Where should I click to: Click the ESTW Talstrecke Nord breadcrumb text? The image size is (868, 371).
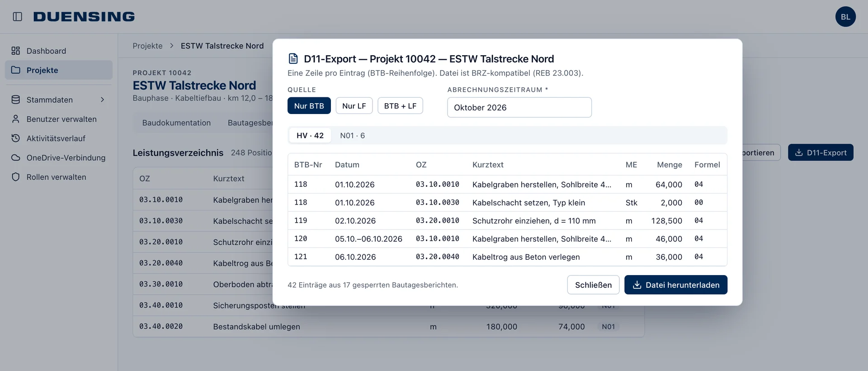[222, 46]
